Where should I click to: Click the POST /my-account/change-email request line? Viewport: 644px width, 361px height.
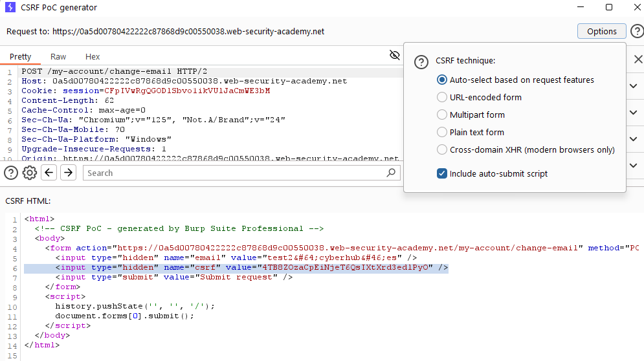[x=115, y=71]
